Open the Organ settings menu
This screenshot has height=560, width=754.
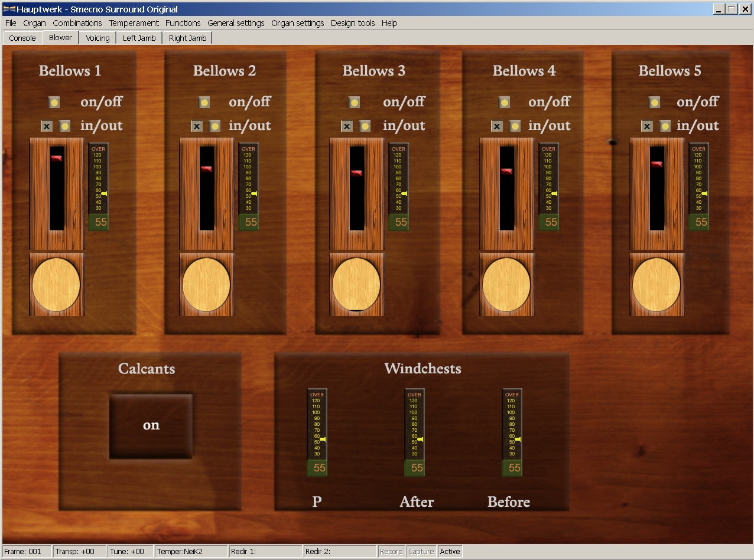(x=297, y=23)
